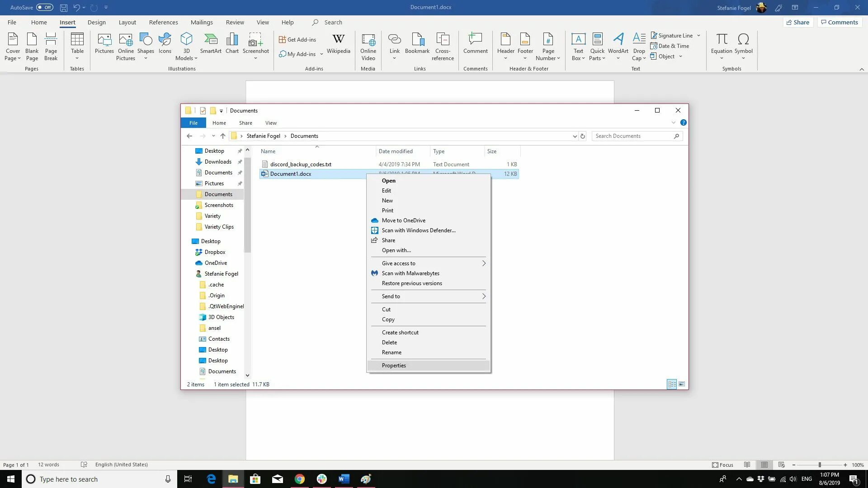Image resolution: width=868 pixels, height=488 pixels.
Task: Click the Search Documents field
Action: click(x=632, y=136)
